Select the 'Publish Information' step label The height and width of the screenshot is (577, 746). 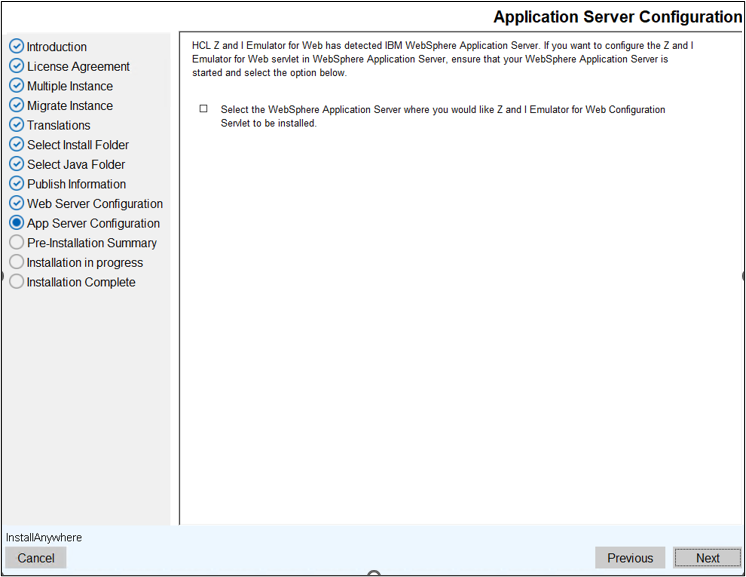pos(77,184)
